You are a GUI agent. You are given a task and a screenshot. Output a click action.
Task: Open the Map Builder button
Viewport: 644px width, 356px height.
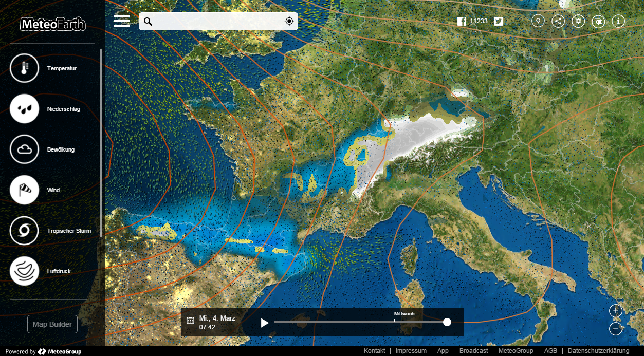coord(52,324)
